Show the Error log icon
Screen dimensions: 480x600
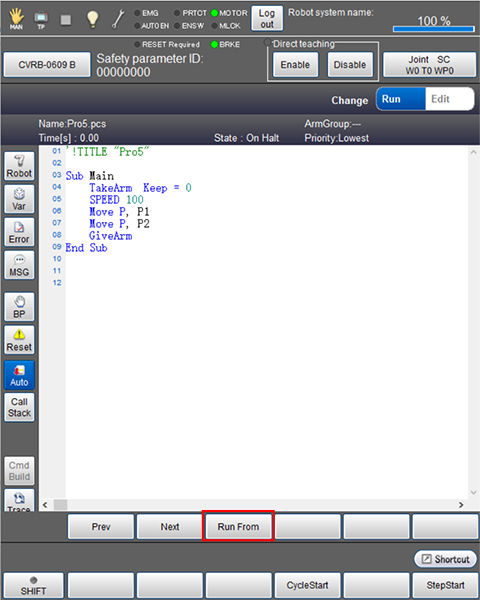(x=19, y=232)
